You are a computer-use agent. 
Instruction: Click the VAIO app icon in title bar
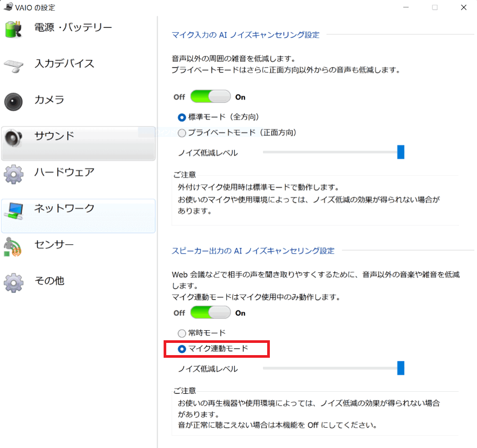click(x=8, y=7)
